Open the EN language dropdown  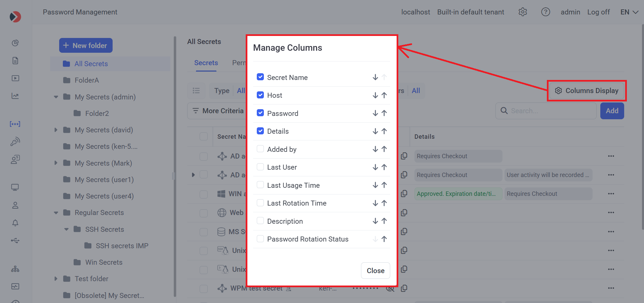pyautogui.click(x=629, y=12)
